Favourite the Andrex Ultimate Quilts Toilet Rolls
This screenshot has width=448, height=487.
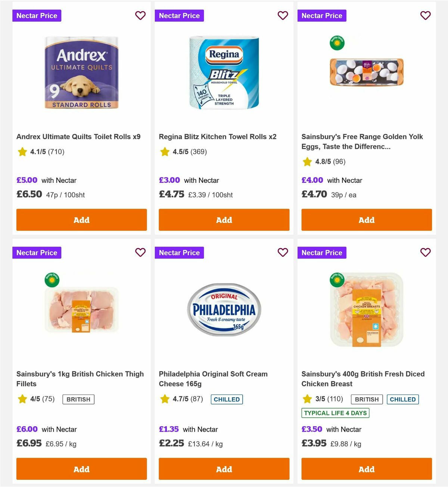point(140,16)
